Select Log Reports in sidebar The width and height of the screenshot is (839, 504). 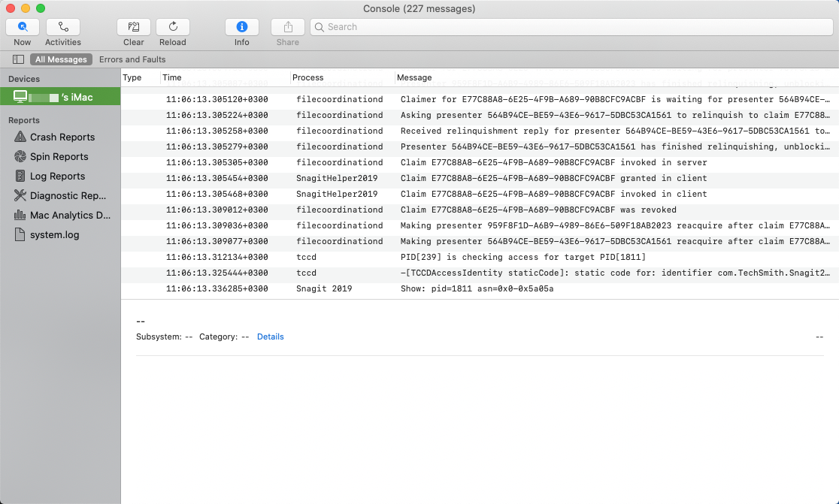point(57,177)
